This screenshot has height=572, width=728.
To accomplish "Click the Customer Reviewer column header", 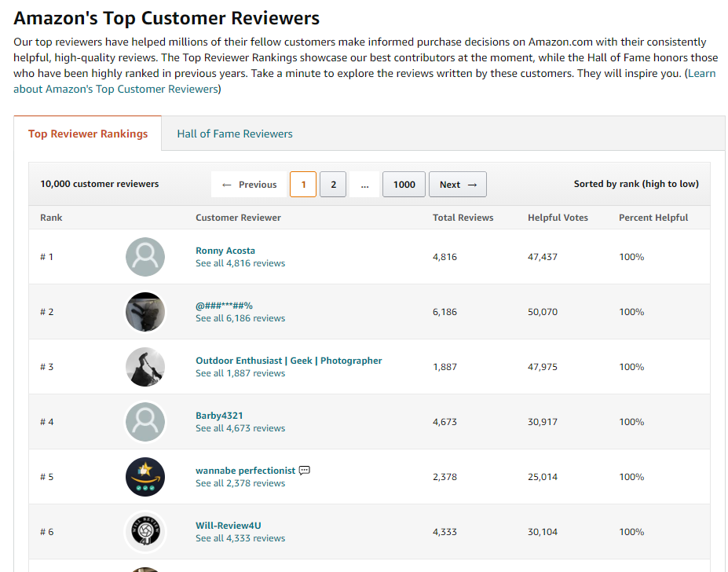I will (x=238, y=218).
